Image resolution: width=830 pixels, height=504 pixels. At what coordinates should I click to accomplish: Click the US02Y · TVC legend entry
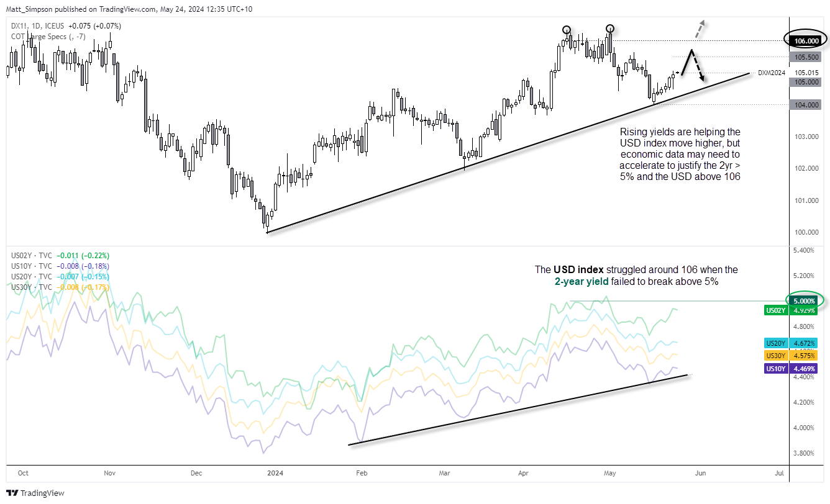[x=32, y=256]
